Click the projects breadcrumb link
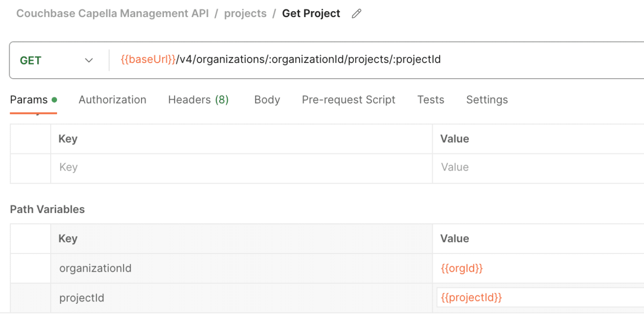Image resolution: width=644 pixels, height=320 pixels. [245, 13]
